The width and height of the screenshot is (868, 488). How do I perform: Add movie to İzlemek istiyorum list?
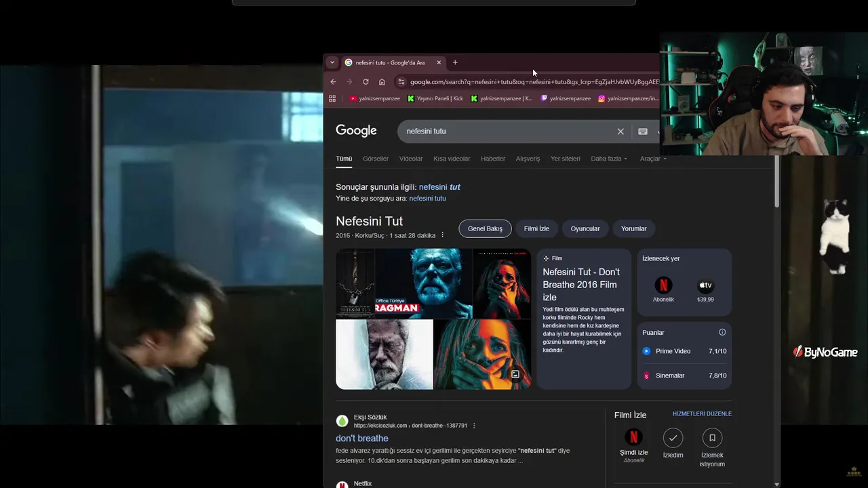coord(712,437)
